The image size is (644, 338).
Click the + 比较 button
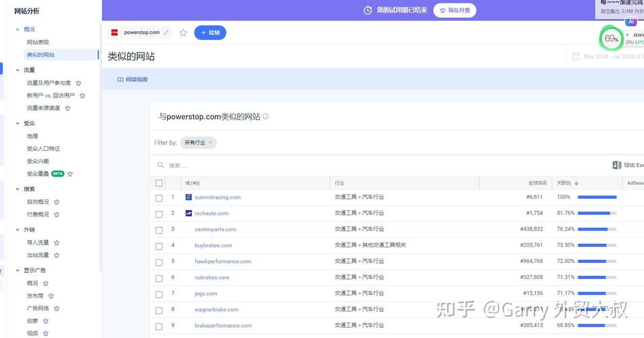(x=210, y=32)
